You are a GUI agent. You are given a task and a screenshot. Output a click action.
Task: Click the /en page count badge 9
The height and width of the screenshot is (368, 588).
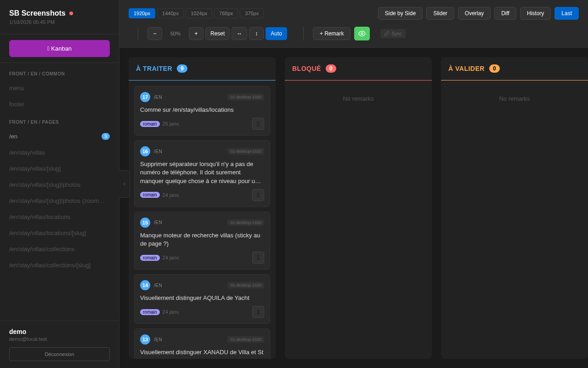[106, 136]
